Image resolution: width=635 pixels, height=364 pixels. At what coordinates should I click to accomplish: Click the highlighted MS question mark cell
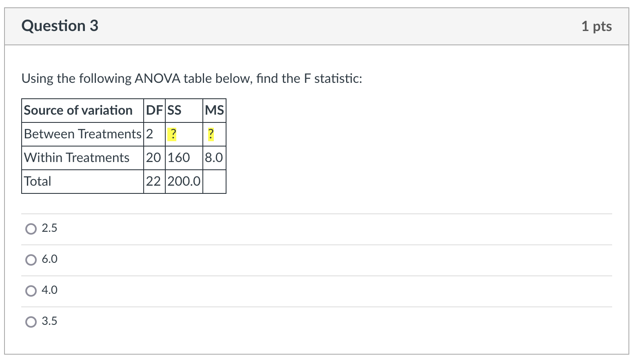(x=211, y=134)
